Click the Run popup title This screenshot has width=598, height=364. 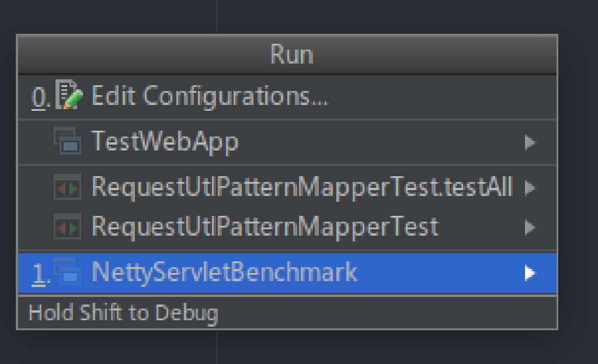point(291,55)
